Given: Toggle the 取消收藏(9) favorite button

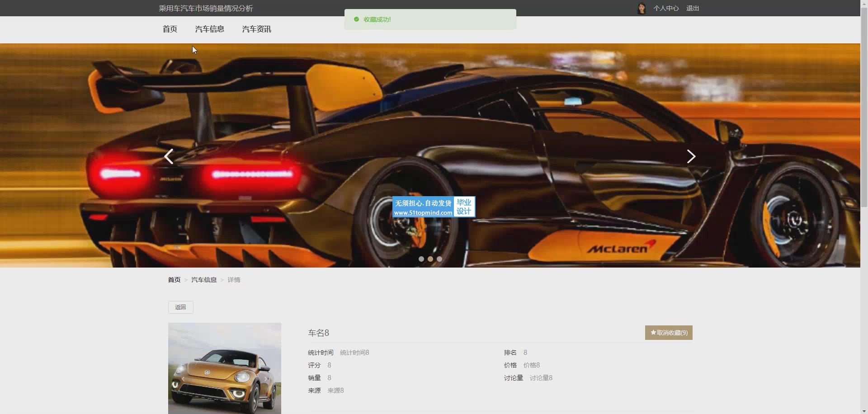Looking at the screenshot, I should (x=668, y=333).
